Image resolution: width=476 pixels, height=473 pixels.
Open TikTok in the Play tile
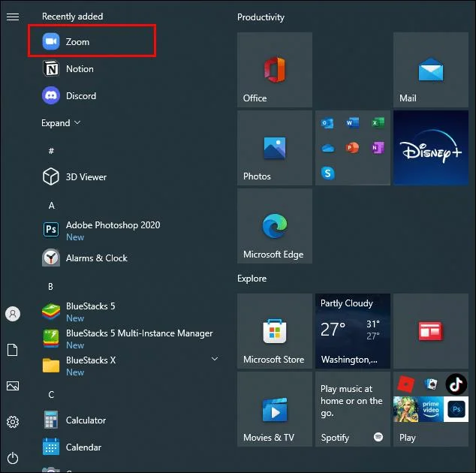(x=456, y=384)
